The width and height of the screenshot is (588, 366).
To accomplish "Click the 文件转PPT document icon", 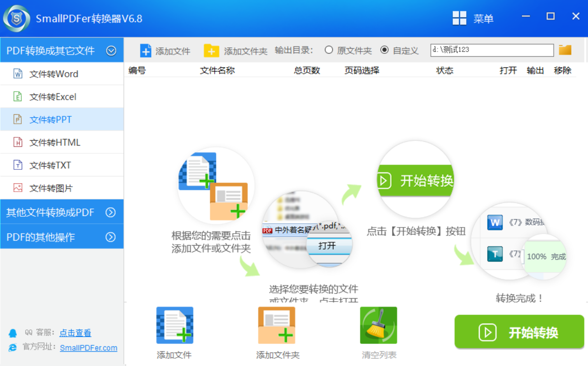I will 18,119.
